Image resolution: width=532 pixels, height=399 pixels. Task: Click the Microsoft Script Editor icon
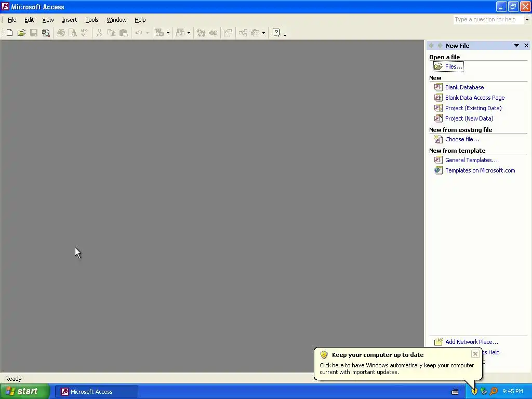(213, 33)
